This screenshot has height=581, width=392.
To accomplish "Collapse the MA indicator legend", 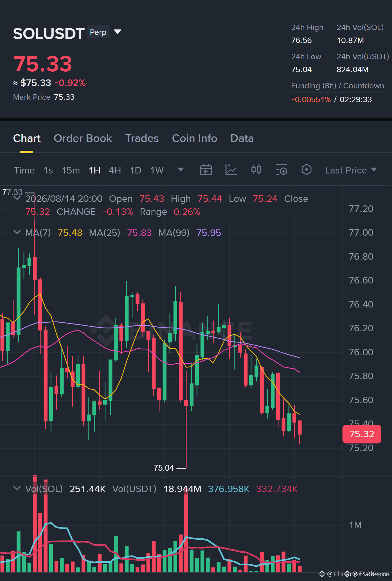I will coord(17,232).
